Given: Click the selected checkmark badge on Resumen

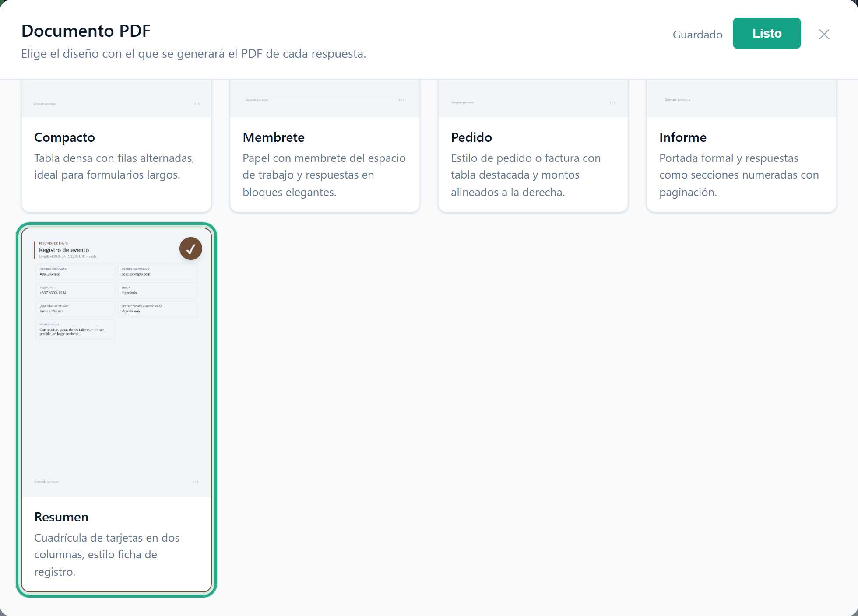Looking at the screenshot, I should pyautogui.click(x=191, y=248).
